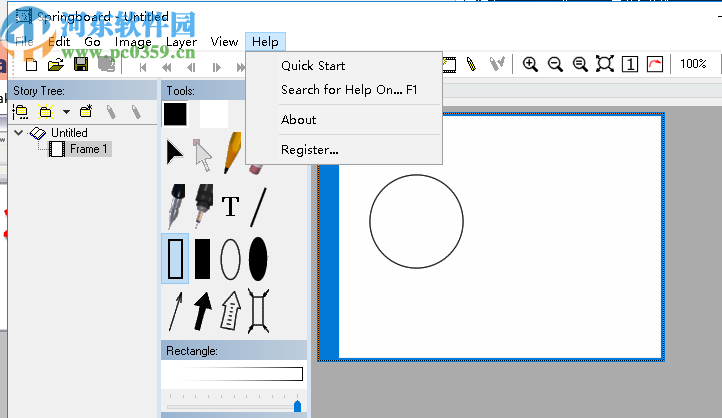
Task: Select the bold black arrow tool
Action: (x=203, y=311)
